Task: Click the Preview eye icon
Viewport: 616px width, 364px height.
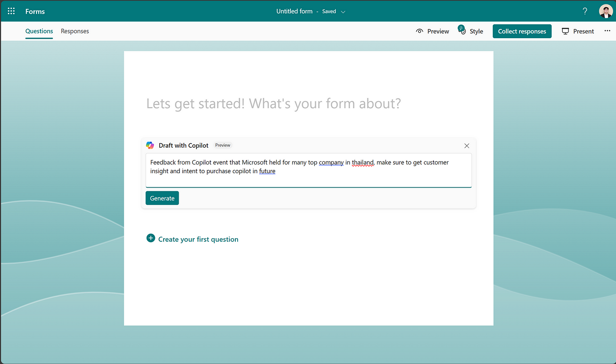Action: point(420,31)
